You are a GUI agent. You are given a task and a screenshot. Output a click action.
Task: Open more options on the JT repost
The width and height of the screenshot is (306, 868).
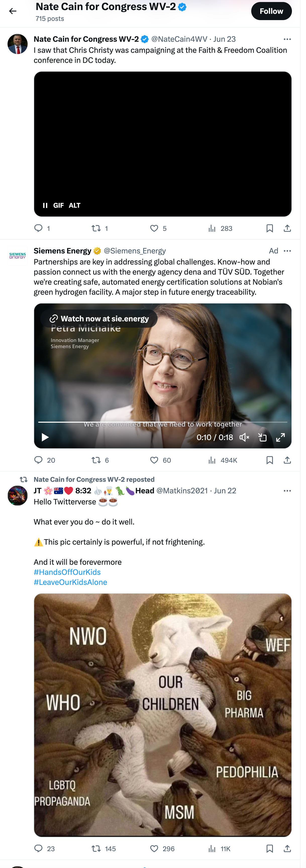(287, 491)
